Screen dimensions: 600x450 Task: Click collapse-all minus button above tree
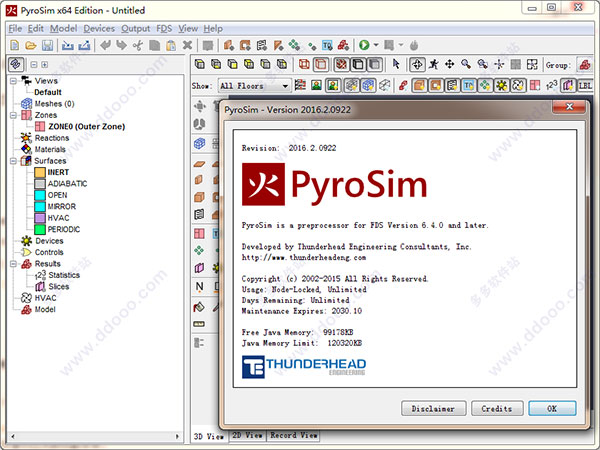tap(34, 64)
